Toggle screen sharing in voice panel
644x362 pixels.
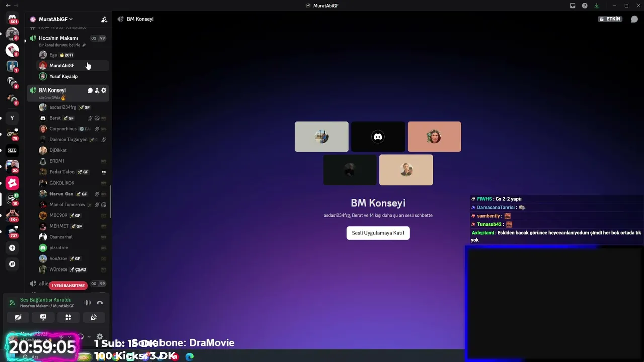[x=43, y=317]
